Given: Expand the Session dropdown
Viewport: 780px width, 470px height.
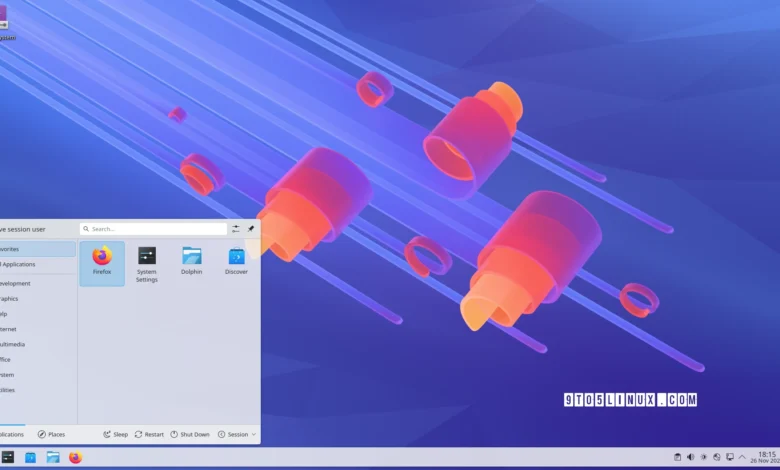Looking at the screenshot, I should tap(237, 434).
